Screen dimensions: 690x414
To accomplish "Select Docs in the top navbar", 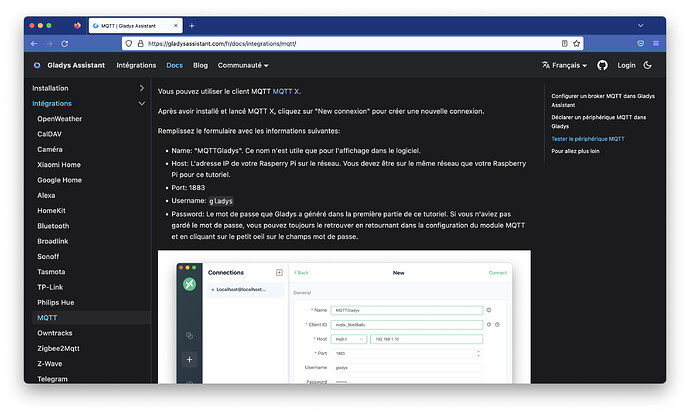I will [174, 65].
